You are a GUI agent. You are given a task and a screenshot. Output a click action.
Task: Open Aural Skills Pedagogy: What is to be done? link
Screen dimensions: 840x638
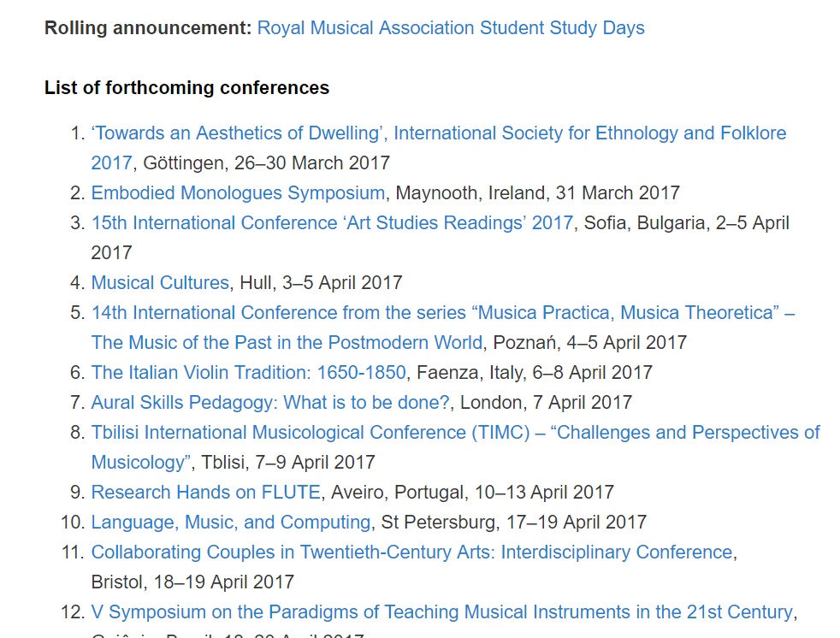coord(270,403)
